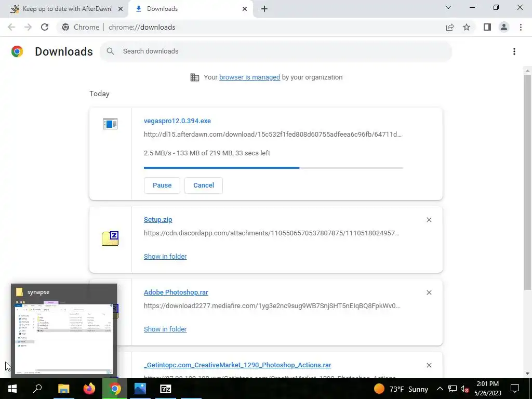
Task: Click the vegaspro afterdawn download URL
Action: [272, 135]
